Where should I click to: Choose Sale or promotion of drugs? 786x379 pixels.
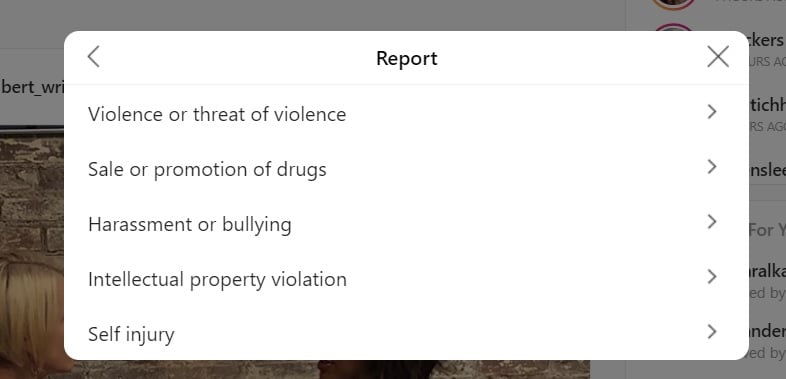(407, 168)
